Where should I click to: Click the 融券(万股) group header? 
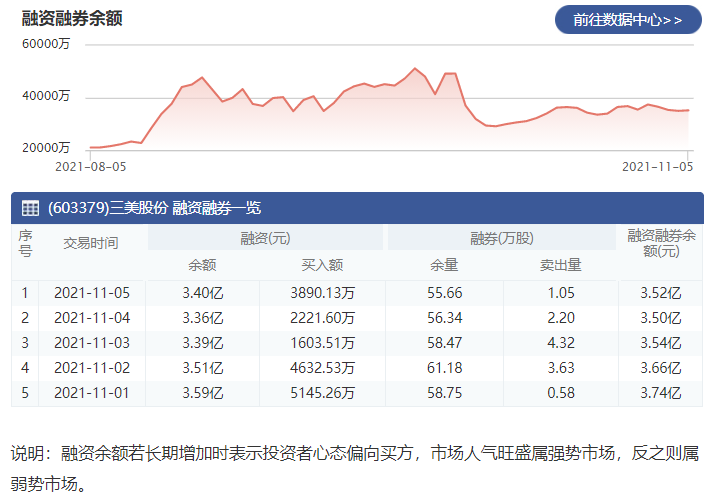coord(502,238)
